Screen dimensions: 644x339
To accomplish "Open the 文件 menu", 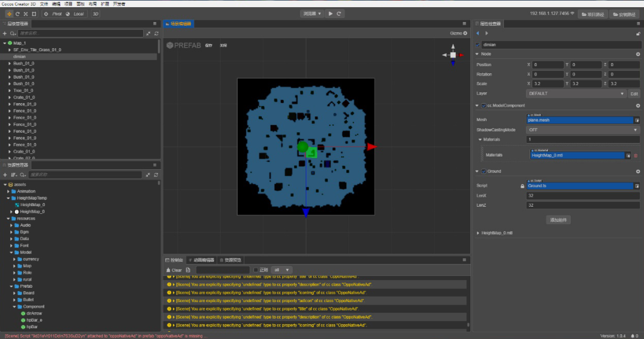I will [44, 4].
